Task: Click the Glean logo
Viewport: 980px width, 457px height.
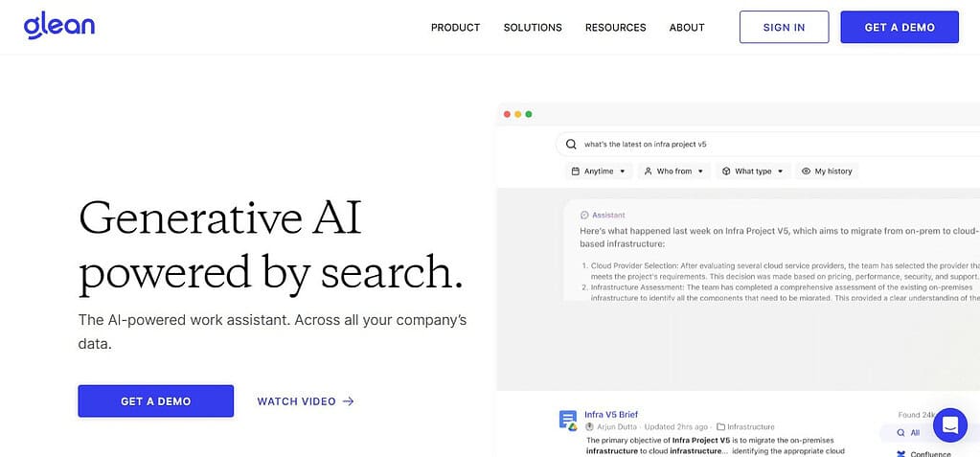Action: click(59, 26)
